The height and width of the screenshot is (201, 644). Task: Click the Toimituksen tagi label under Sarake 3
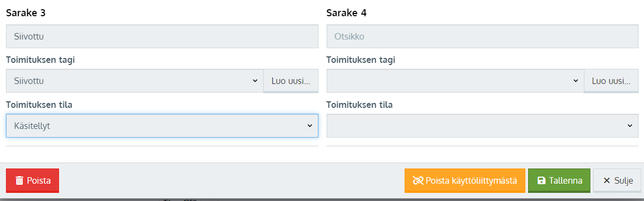coord(40,60)
